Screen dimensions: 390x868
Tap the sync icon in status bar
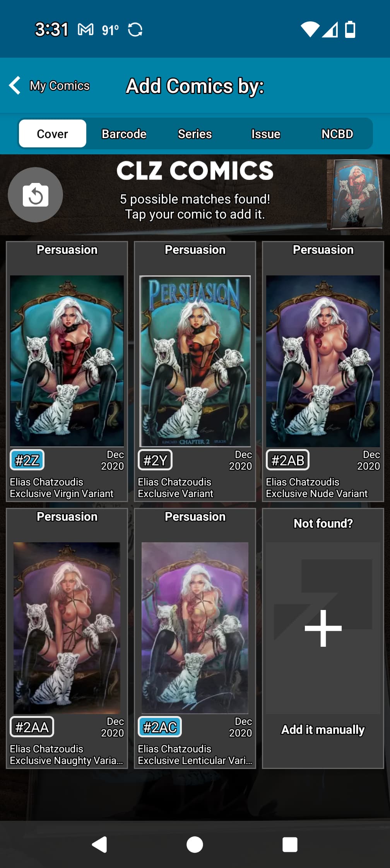135,29
